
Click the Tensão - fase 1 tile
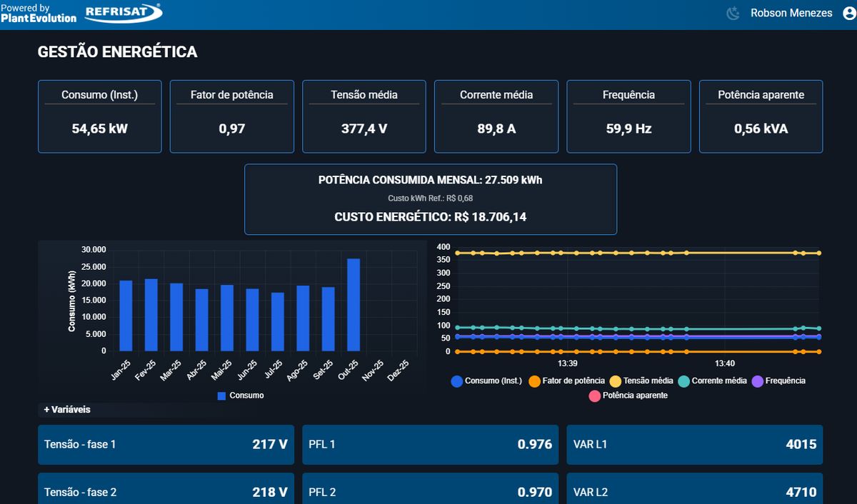[x=166, y=445]
